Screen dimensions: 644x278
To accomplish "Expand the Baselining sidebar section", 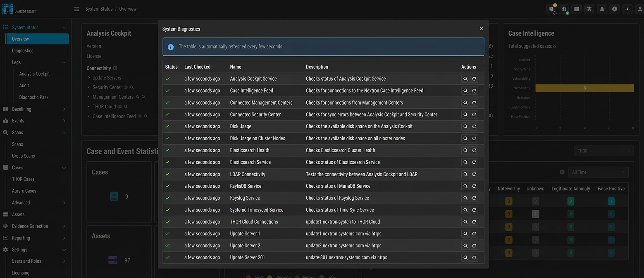I will tap(64, 109).
